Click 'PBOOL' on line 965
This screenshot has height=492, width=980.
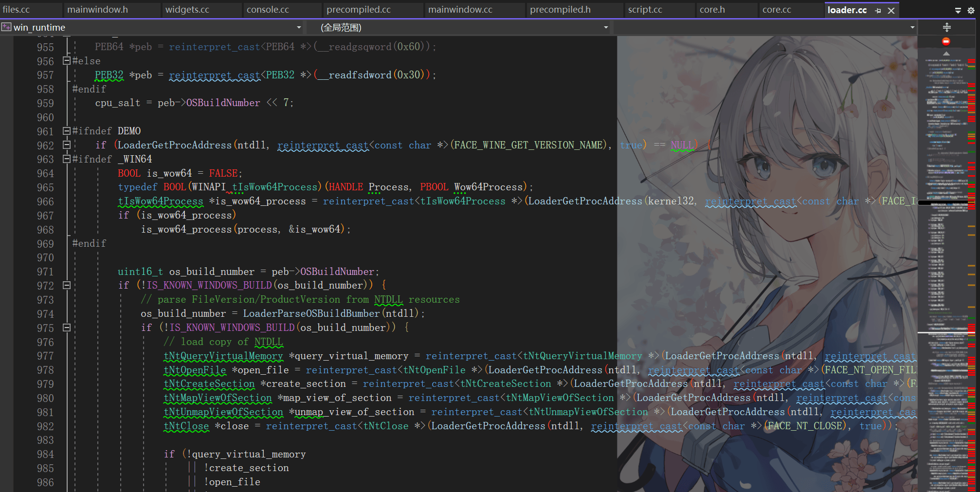click(x=434, y=187)
